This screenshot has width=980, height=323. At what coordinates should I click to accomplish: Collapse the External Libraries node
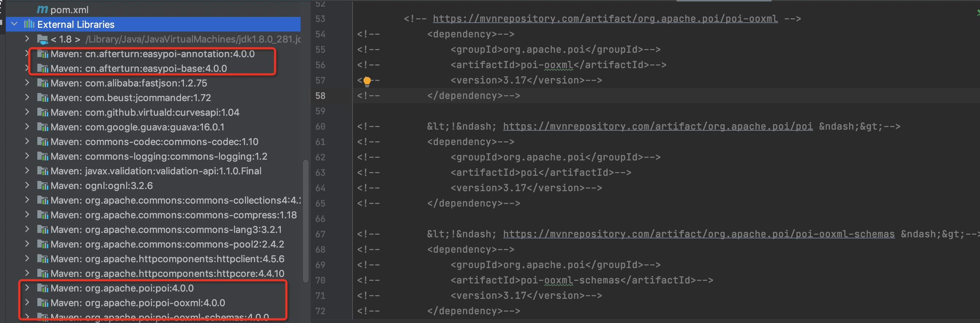coord(15,24)
